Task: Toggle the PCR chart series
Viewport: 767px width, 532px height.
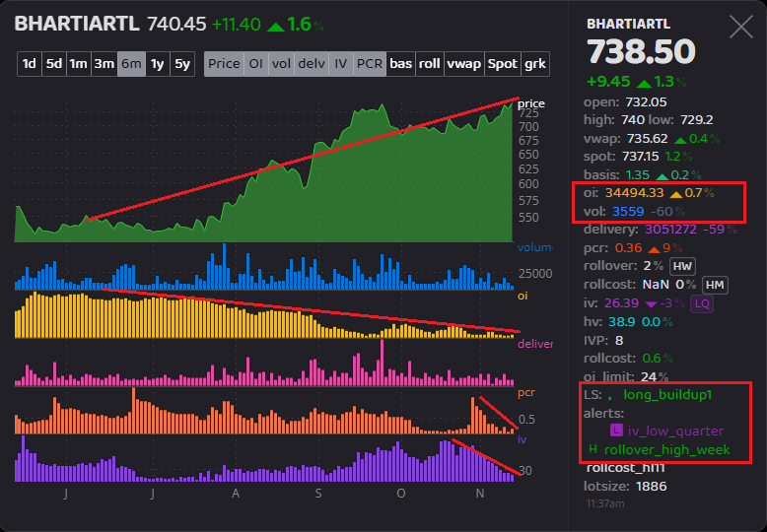Action: (x=370, y=64)
